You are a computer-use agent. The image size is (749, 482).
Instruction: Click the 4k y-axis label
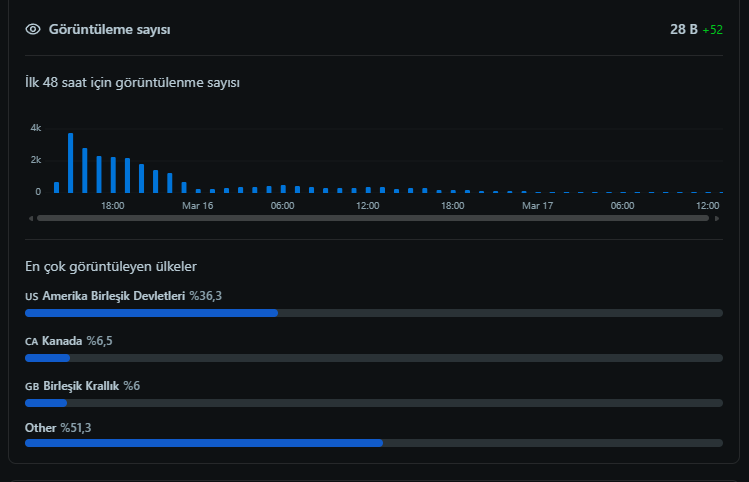click(x=36, y=128)
